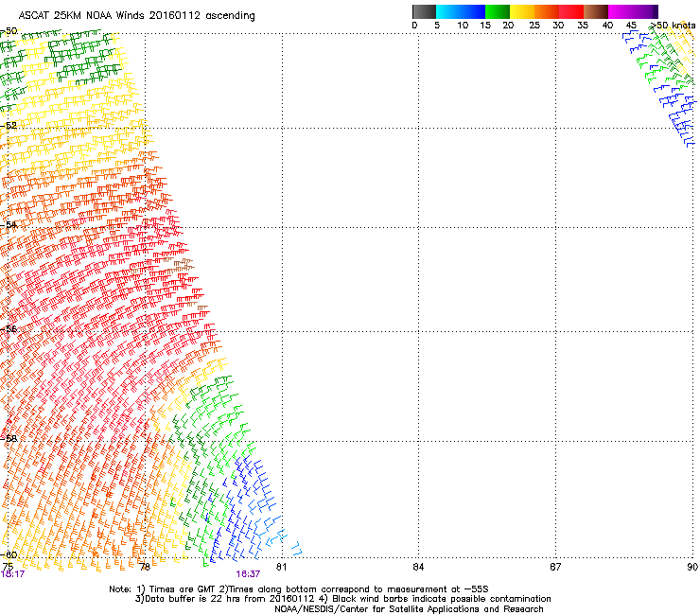Click the latitude label '-54'
This screenshot has height=615, width=700.
[9, 224]
